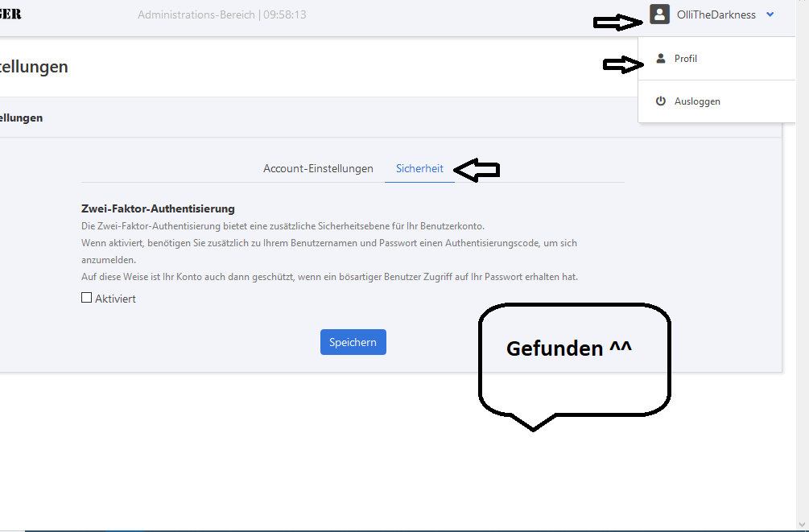Click the Zwei-Faktor-Authentisierung heading
809x532 pixels.
click(x=158, y=208)
